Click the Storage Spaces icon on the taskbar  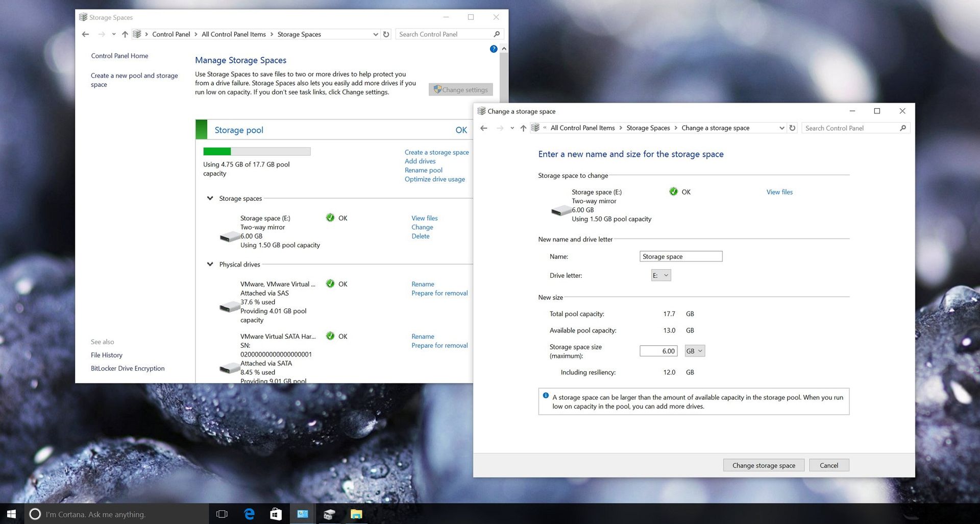[329, 514]
